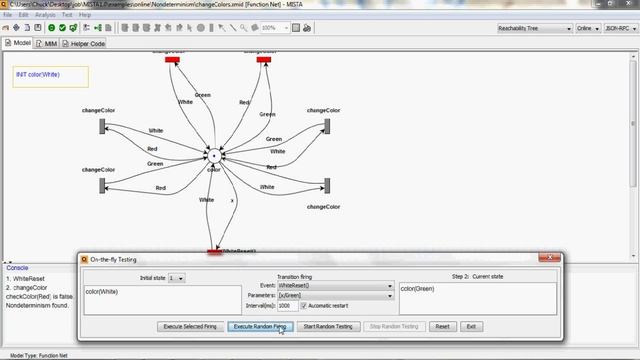Click the Console panel heading
640x360 pixels.
coord(17,268)
